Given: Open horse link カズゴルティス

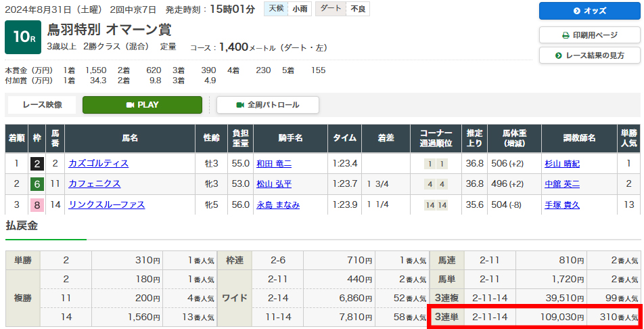Looking at the screenshot, I should point(99,163).
